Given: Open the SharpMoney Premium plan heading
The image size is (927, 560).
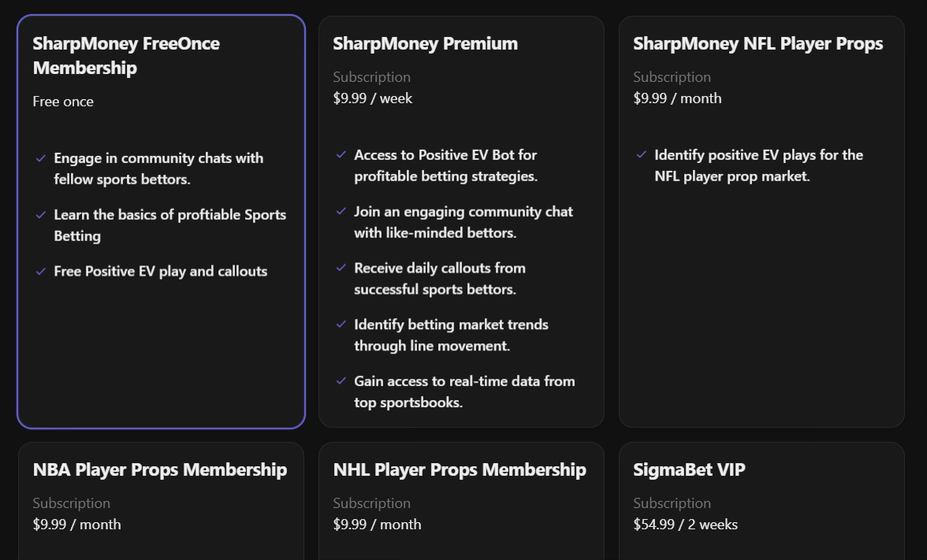Looking at the screenshot, I should 426,43.
